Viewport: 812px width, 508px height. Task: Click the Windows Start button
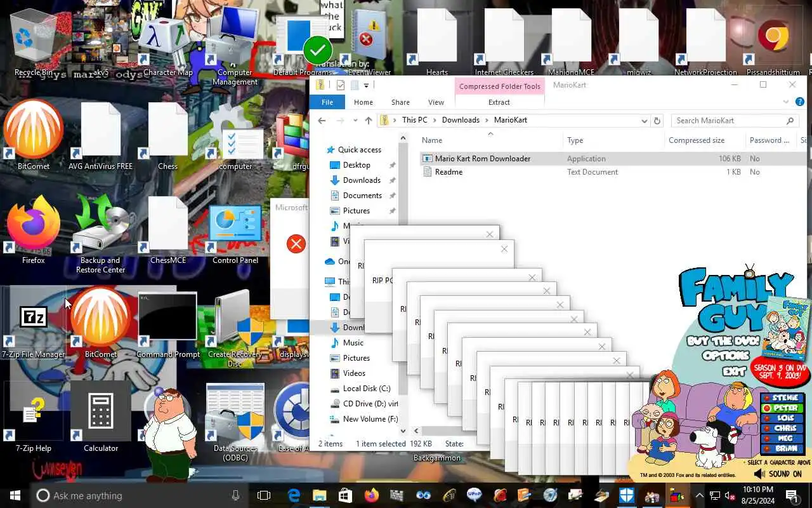pyautogui.click(x=15, y=495)
